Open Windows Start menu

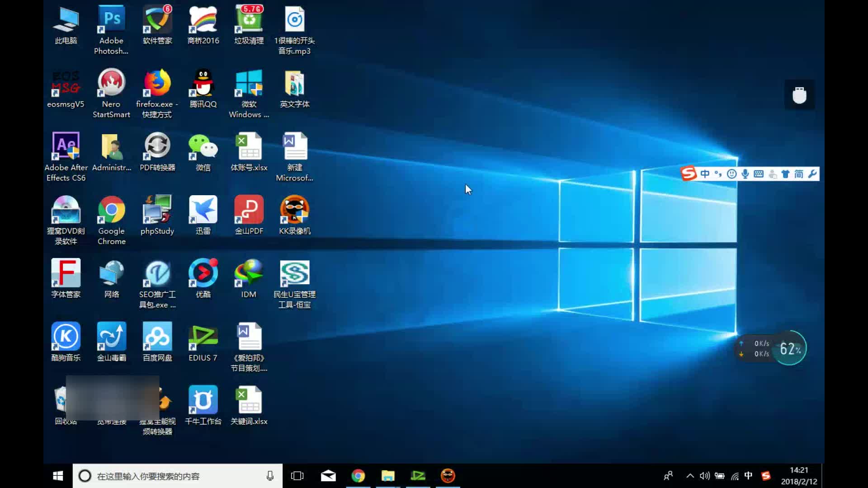click(58, 476)
